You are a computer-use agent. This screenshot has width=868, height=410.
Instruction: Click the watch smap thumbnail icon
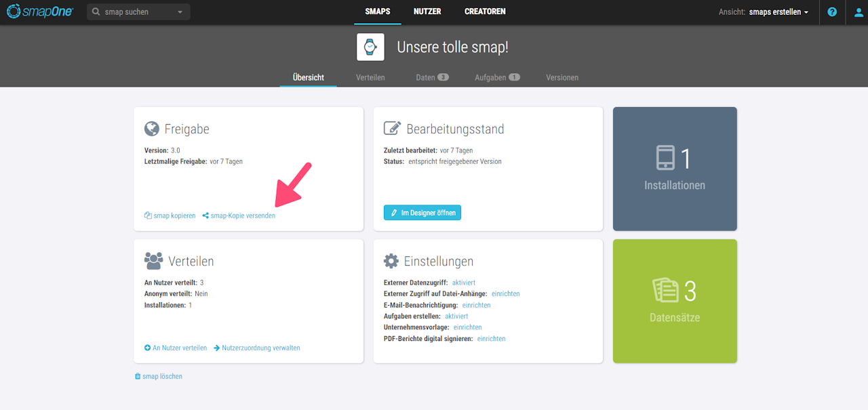[x=370, y=47]
